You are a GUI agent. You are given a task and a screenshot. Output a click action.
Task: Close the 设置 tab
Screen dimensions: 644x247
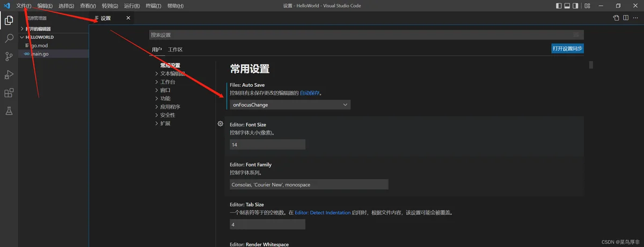pos(128,18)
